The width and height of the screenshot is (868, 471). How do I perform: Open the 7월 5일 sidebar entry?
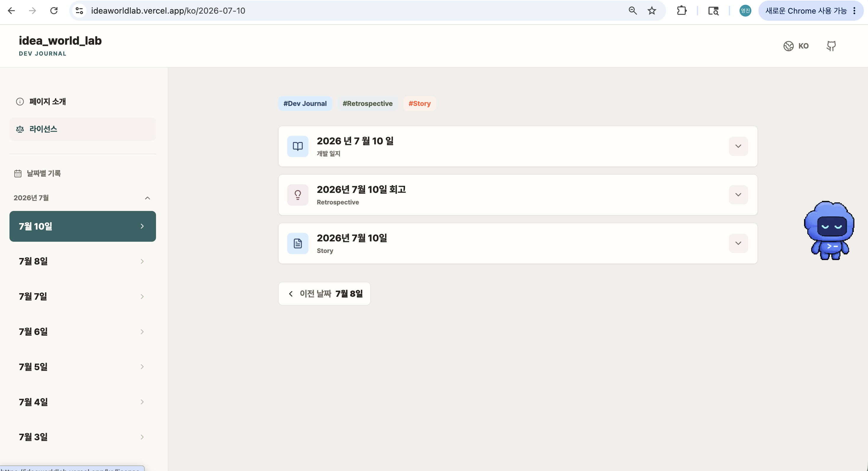point(83,367)
